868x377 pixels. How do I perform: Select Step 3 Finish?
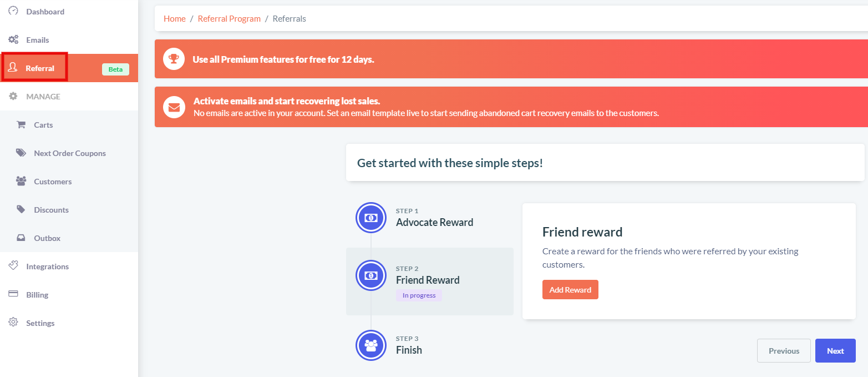(430, 345)
